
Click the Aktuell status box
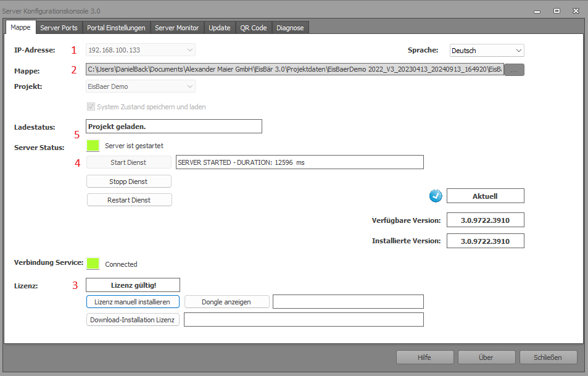click(485, 196)
